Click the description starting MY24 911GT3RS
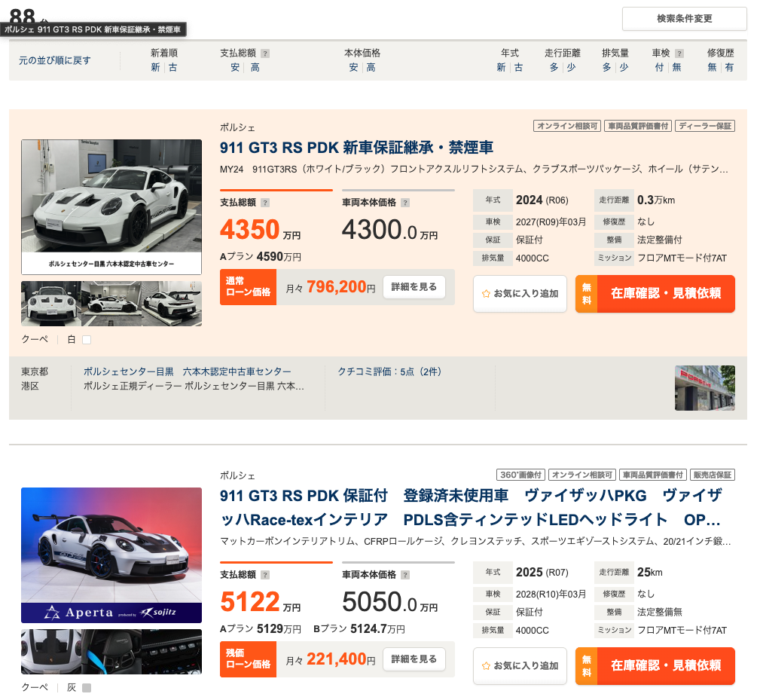Image resolution: width=760 pixels, height=700 pixels. coord(474,170)
